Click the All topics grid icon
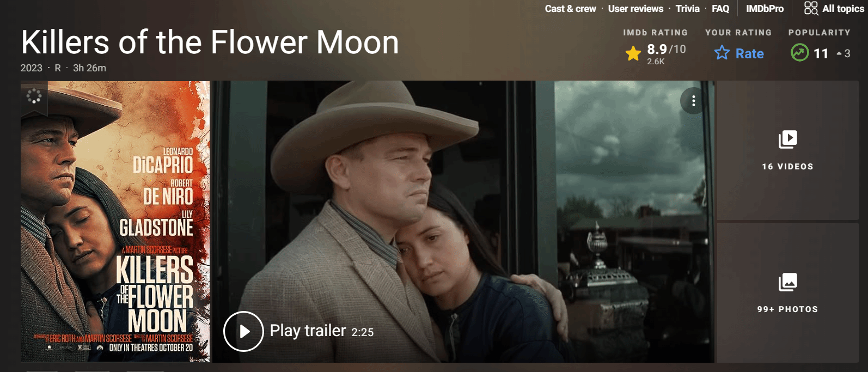Viewport: 868px width, 372px height. click(x=811, y=8)
